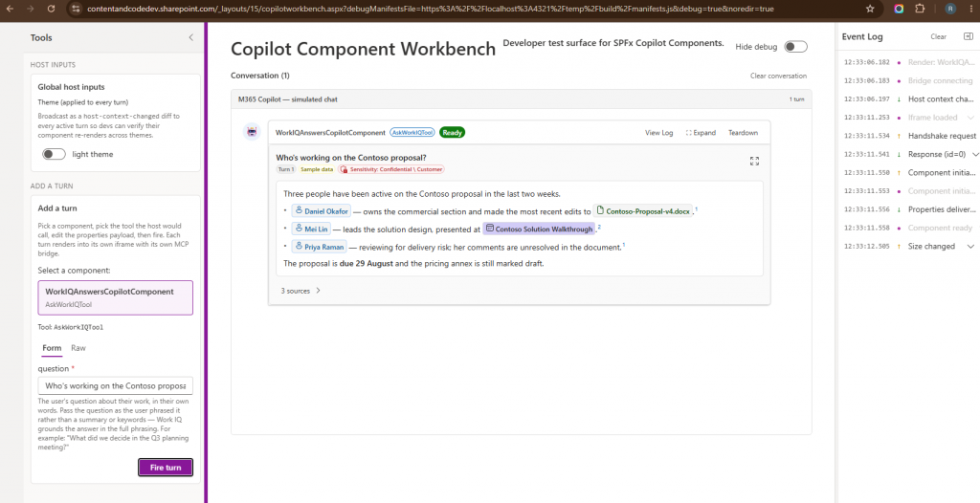This screenshot has width=980, height=503.
Task: Switch to the Raw tab
Action: tap(78, 348)
